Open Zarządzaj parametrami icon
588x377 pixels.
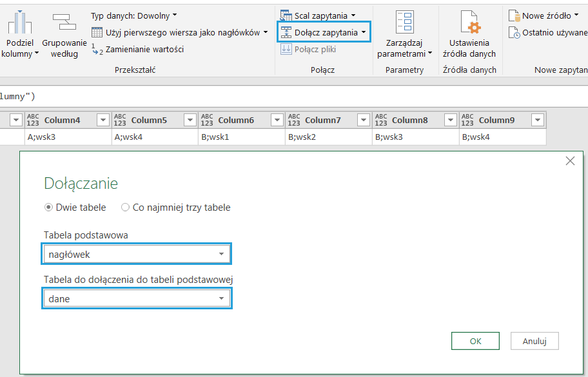pyautogui.click(x=404, y=23)
